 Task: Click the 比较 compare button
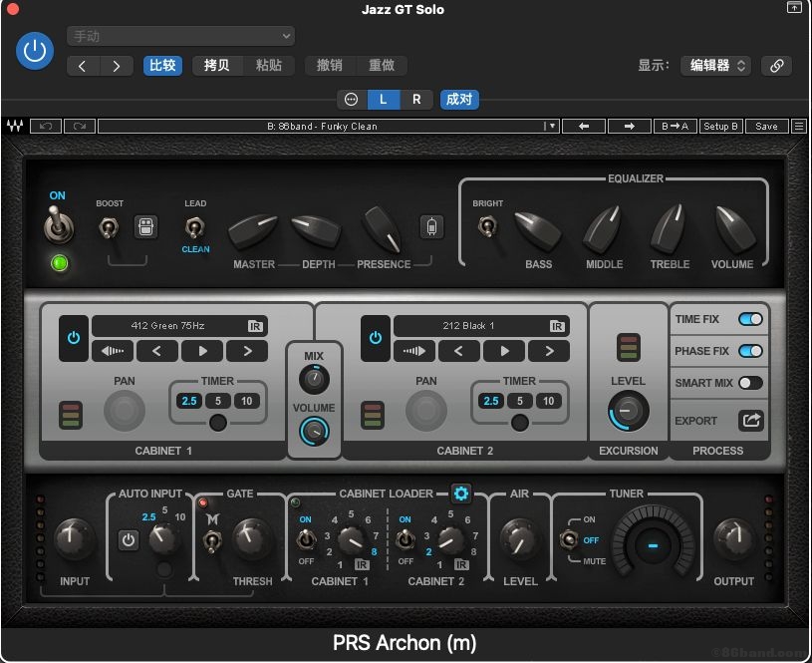coord(162,66)
